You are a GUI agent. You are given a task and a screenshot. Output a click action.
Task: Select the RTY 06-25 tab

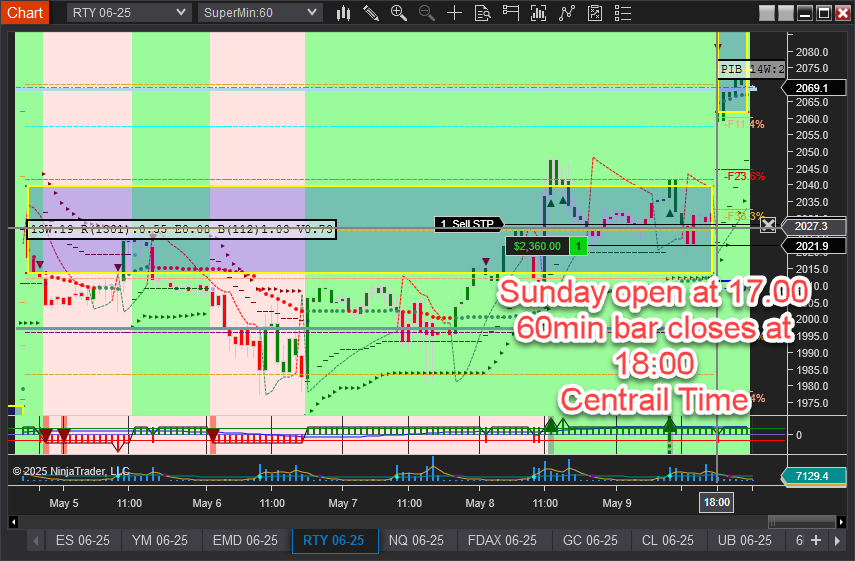[334, 540]
